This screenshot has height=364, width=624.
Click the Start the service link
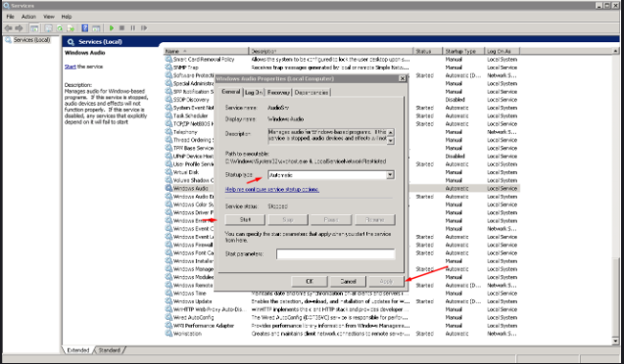coord(71,67)
